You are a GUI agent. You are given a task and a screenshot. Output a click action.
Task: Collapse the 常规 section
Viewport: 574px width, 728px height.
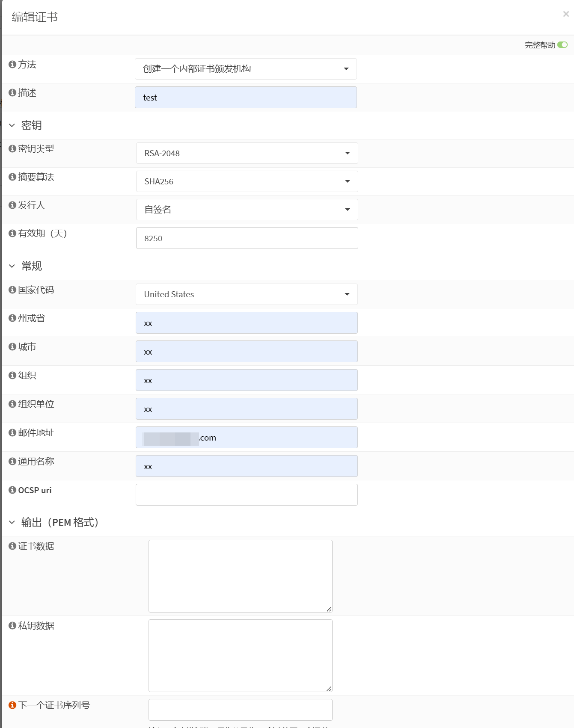tap(12, 266)
